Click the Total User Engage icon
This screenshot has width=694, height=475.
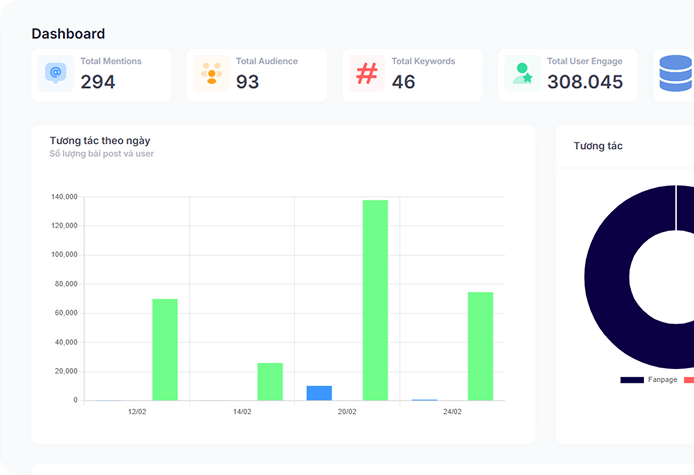point(522,73)
